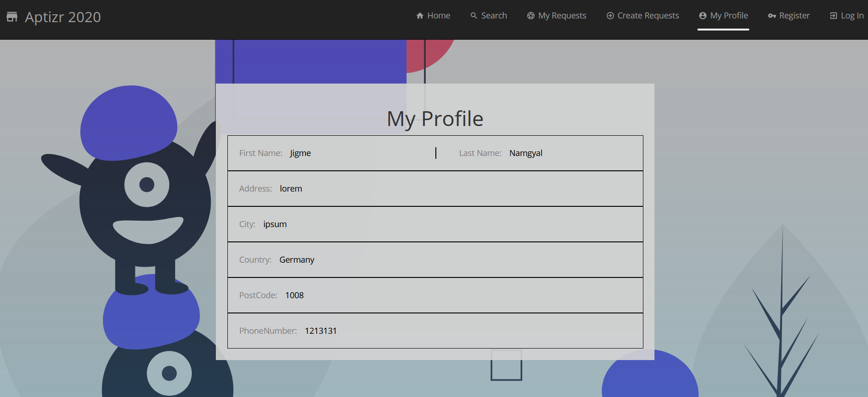Click the My Profile account icon
This screenshot has width=868, height=397.
pyautogui.click(x=703, y=16)
